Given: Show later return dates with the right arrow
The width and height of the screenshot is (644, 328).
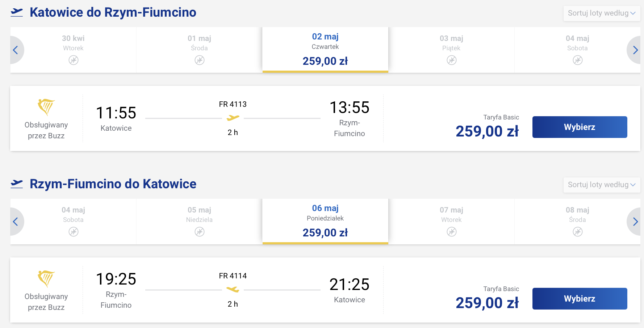Looking at the screenshot, I should (635, 222).
